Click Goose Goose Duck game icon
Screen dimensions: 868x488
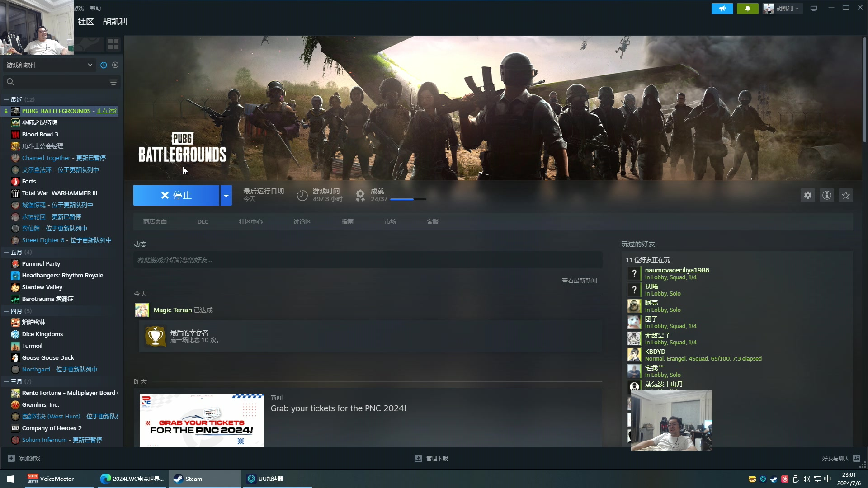[15, 358]
